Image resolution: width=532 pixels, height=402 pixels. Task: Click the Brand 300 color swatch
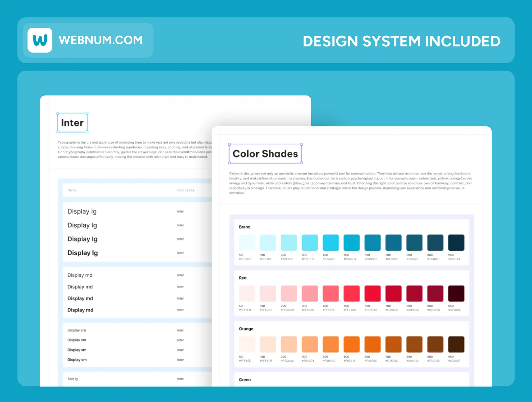pos(309,242)
